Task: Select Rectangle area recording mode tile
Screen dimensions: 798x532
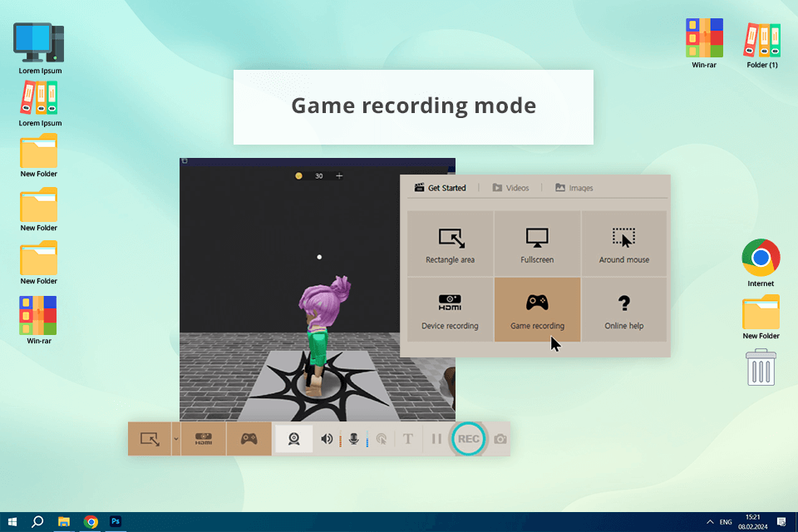Action: click(x=450, y=244)
